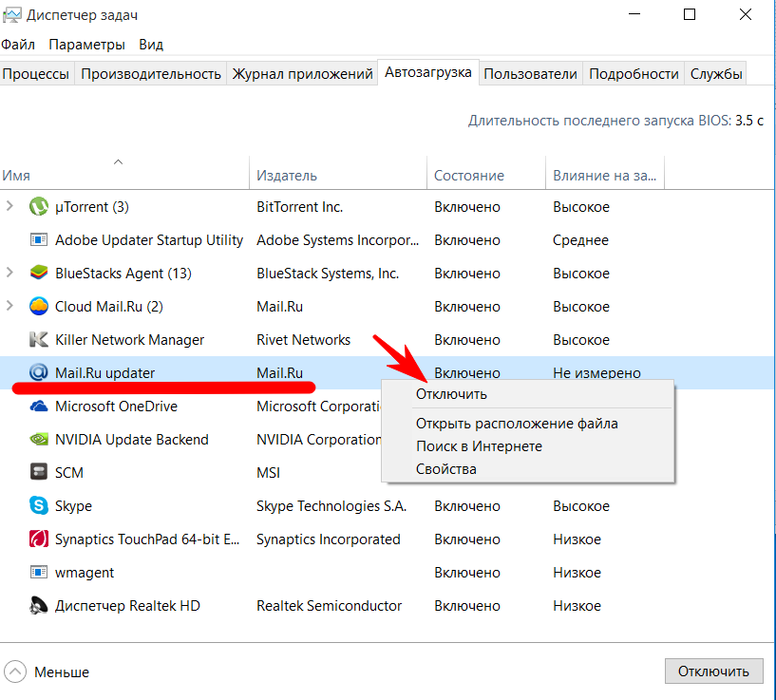Click the BlueStacks Agent icon
Viewport: 776px width, 700px height.
tap(39, 274)
